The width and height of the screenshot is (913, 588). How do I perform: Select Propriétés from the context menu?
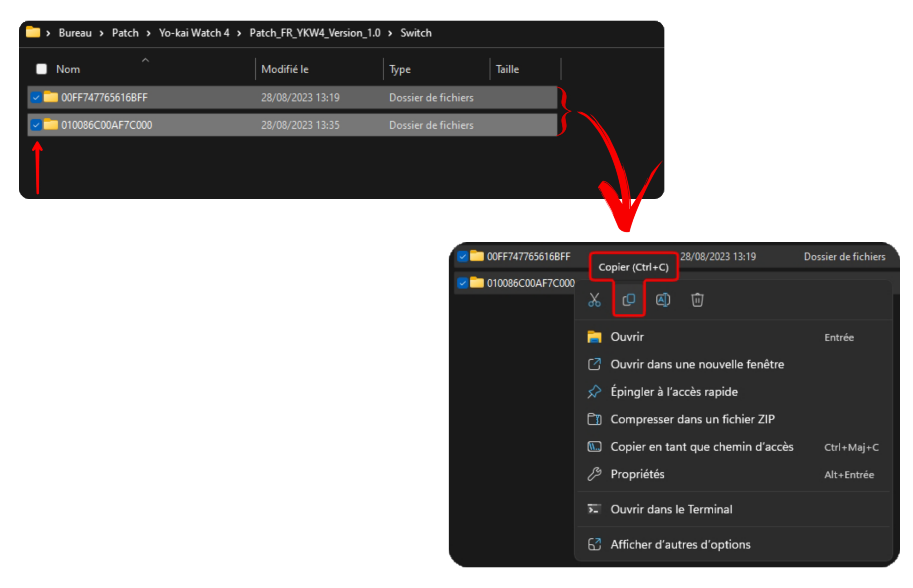pos(637,474)
